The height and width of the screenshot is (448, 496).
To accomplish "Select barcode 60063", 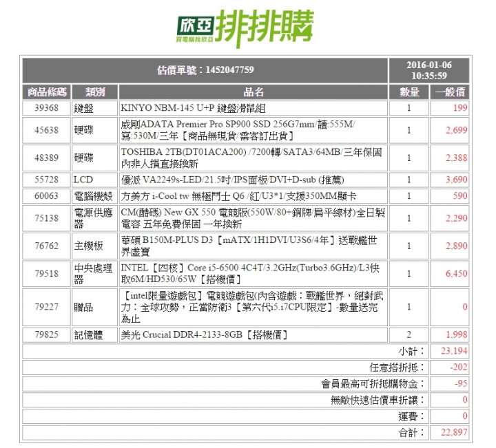I will pos(47,196).
